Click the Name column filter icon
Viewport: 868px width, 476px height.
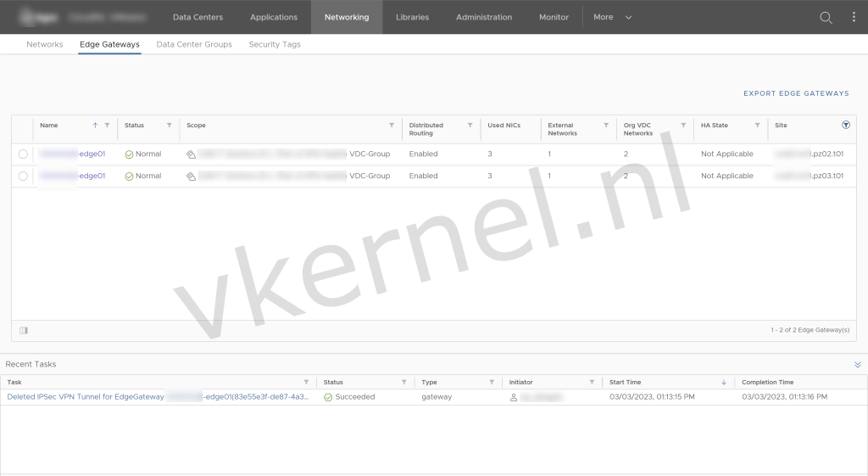107,126
